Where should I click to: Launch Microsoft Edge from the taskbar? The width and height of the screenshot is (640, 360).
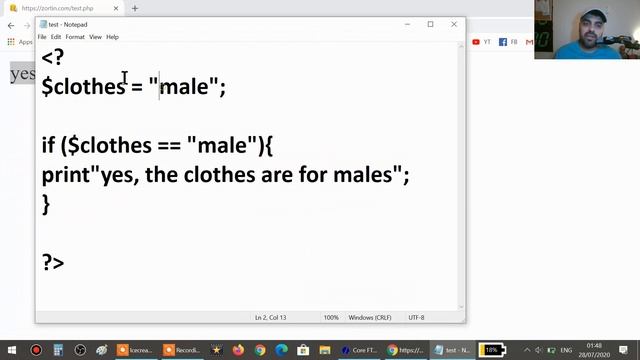point(282,350)
